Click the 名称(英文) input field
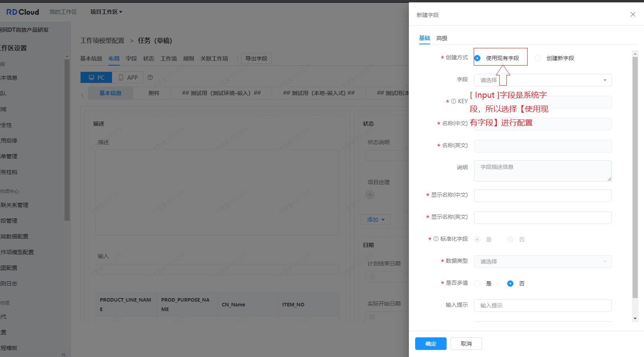 [x=543, y=146]
